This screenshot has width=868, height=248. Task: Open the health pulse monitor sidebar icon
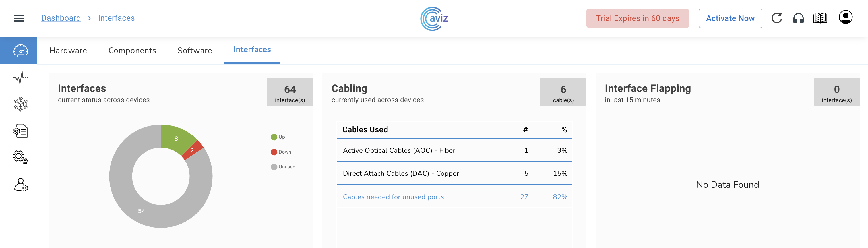[20, 77]
